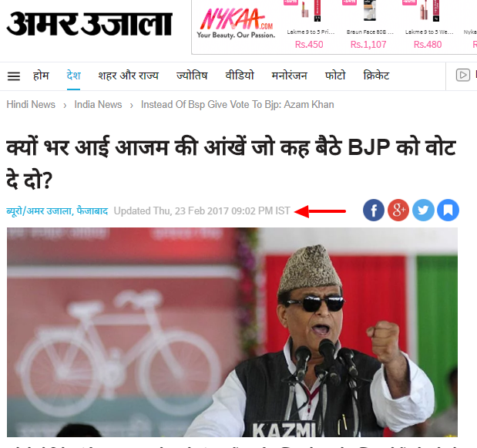The image size is (477, 448).
Task: Click the video play icon in navbar
Action: click(x=462, y=75)
